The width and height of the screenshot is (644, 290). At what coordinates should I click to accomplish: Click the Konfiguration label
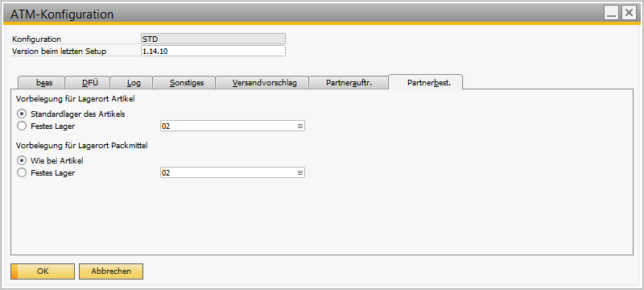(x=36, y=39)
